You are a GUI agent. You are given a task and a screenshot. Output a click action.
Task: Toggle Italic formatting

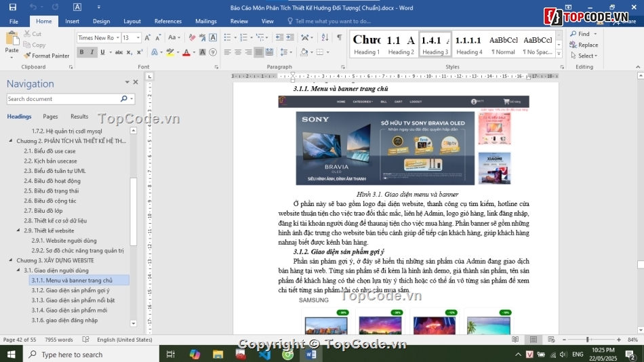click(92, 52)
